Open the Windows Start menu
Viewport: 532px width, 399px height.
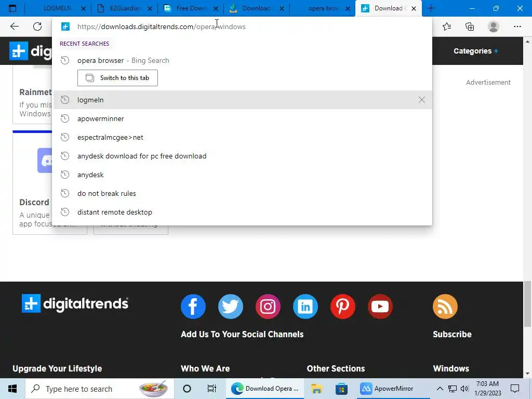point(12,389)
